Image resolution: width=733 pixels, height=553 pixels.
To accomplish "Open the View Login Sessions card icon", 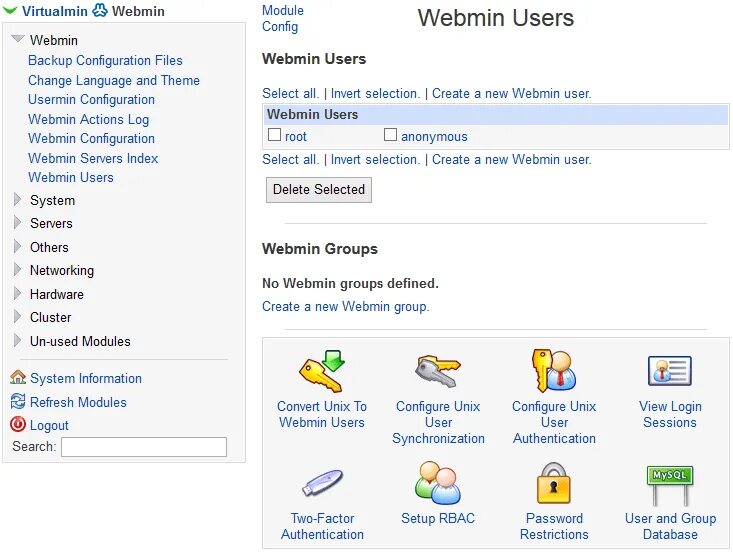I will (x=670, y=371).
